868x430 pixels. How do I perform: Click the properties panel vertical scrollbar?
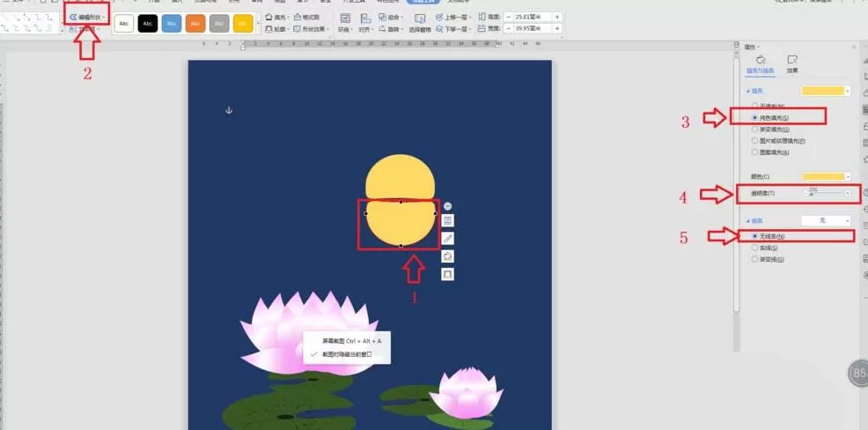pyautogui.click(x=736, y=183)
